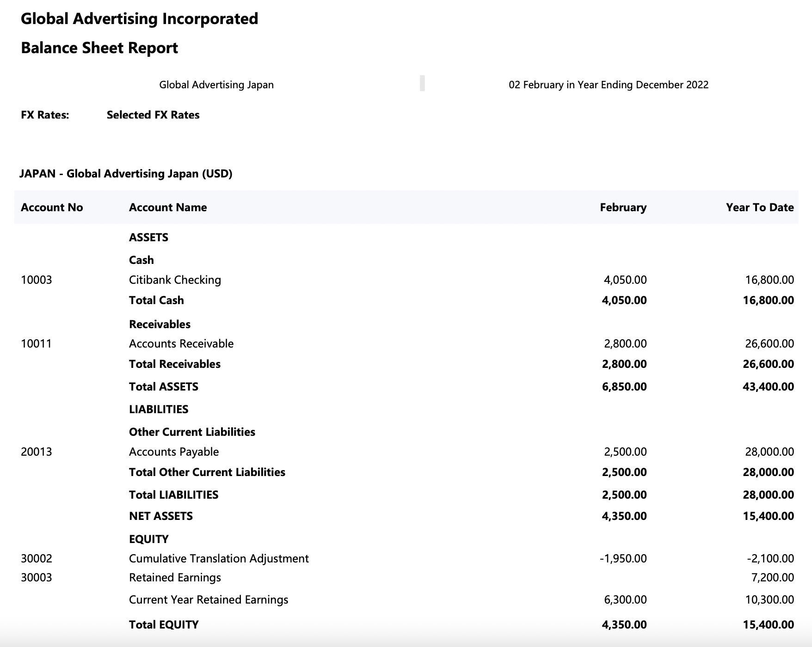Click the Year To Date column header
The height and width of the screenshot is (647, 812).
point(760,208)
